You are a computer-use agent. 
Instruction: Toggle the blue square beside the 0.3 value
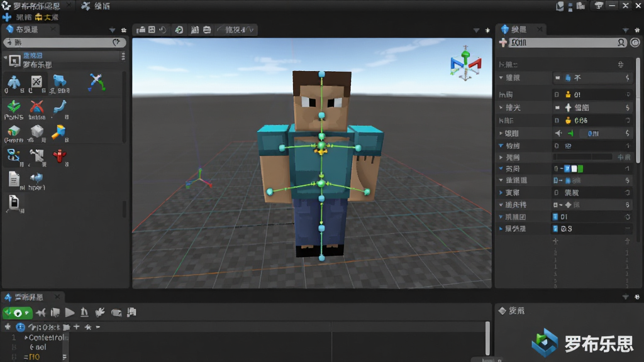point(555,229)
